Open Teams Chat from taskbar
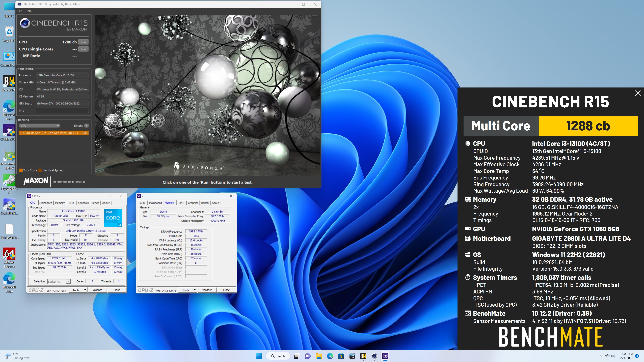The image size is (644, 362). coord(308,356)
